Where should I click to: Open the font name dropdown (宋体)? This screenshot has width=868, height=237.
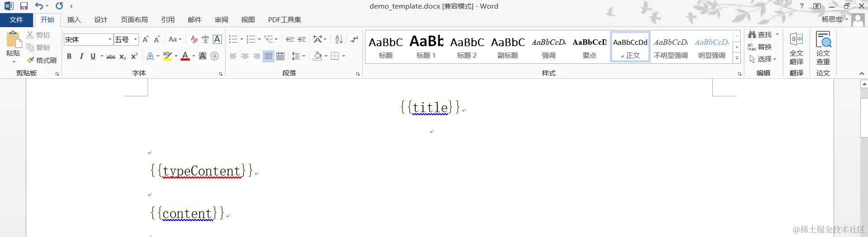coord(110,39)
